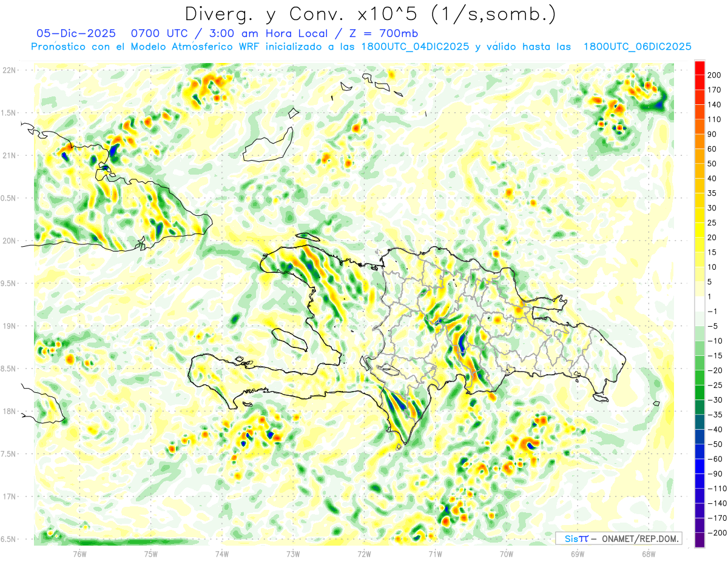Click the '21N' latitude label

pos(10,155)
